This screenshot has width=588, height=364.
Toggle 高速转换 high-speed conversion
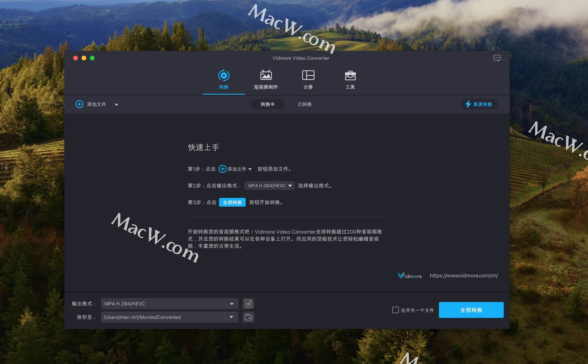(x=479, y=104)
